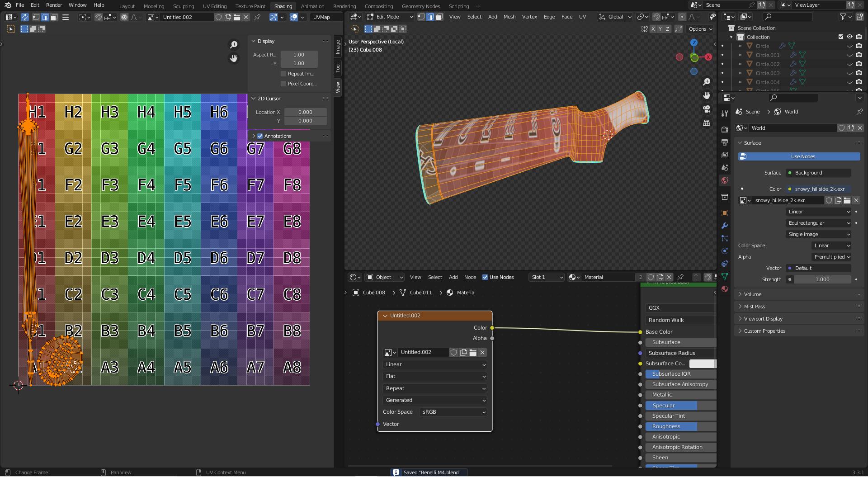
Task: Open the File menu
Action: [20, 5]
